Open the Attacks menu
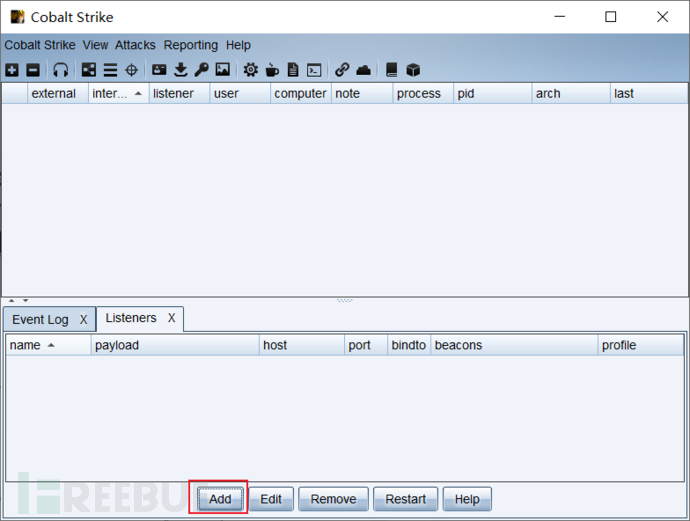 pos(135,45)
